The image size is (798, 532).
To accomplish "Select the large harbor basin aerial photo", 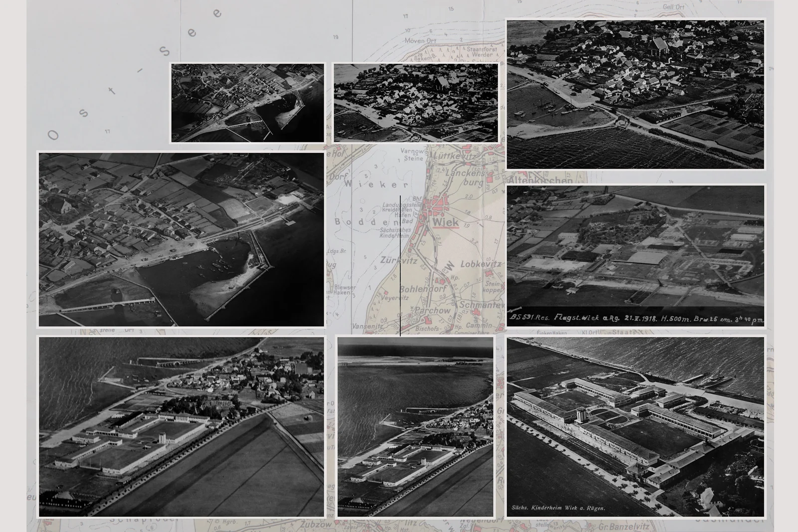I will click(182, 239).
